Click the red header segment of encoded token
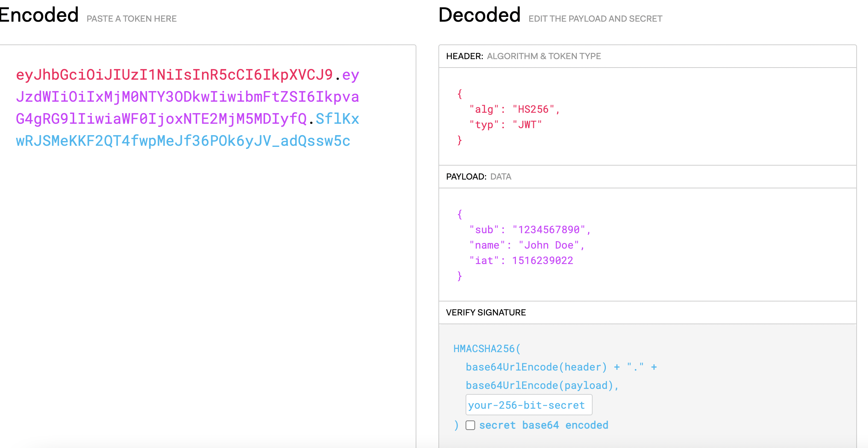Screen dimensions: 868x448 tap(174, 75)
